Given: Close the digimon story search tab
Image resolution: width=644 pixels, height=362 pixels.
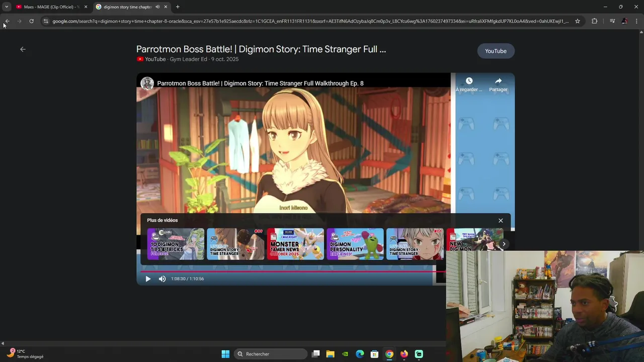Looking at the screenshot, I should 166,7.
